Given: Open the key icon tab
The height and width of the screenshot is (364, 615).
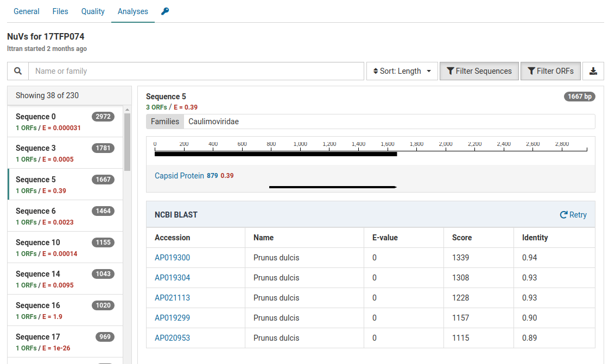Looking at the screenshot, I should click(165, 11).
